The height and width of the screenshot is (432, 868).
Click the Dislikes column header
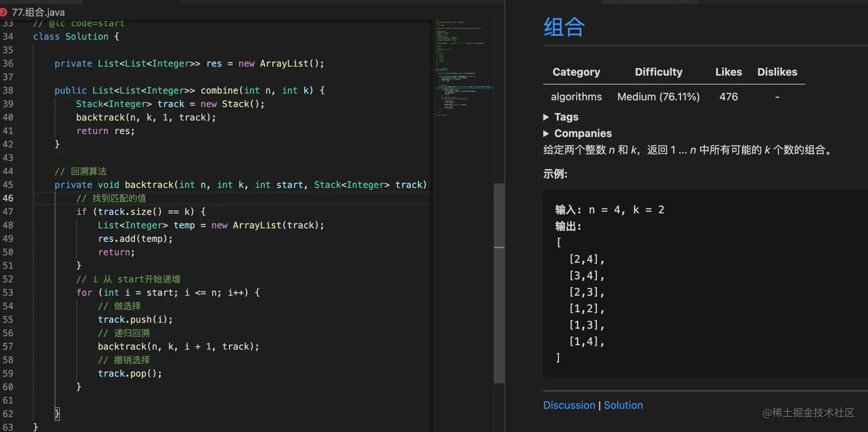point(777,72)
